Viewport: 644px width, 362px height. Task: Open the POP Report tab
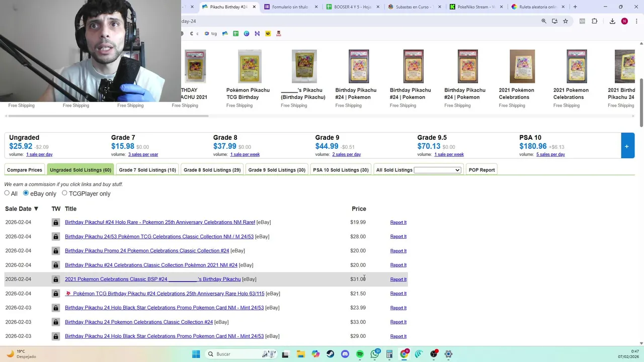481,170
